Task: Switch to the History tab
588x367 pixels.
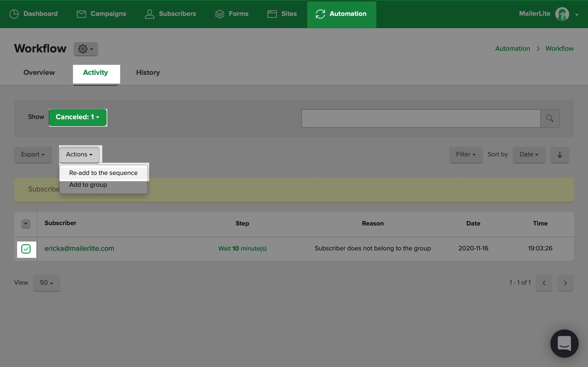Action: pyautogui.click(x=148, y=73)
